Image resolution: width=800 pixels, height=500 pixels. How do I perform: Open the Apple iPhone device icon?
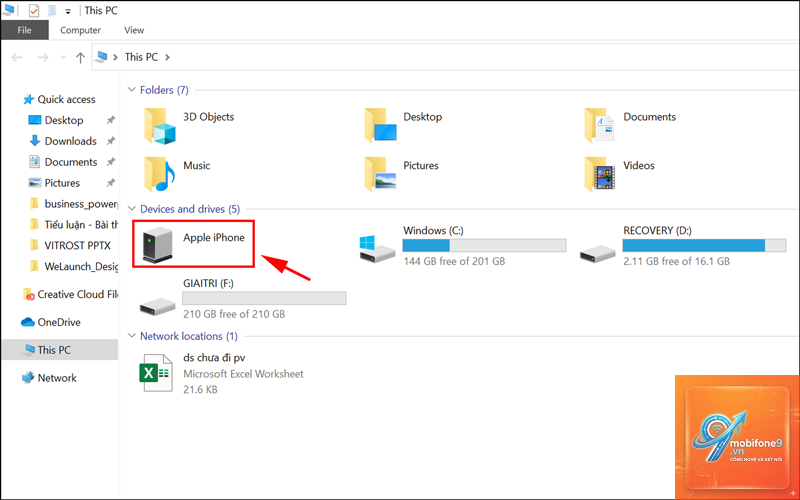click(158, 245)
